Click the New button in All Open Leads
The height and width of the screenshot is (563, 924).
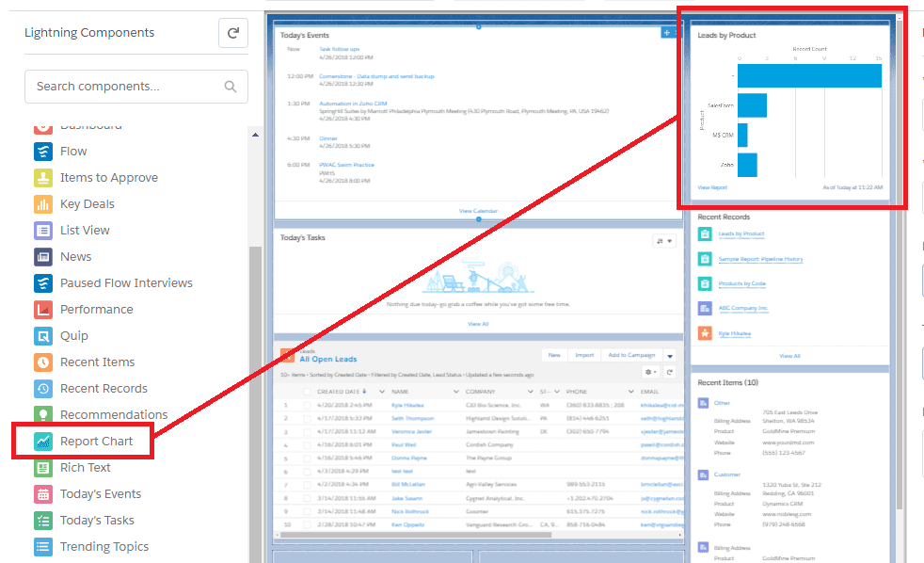(x=554, y=356)
